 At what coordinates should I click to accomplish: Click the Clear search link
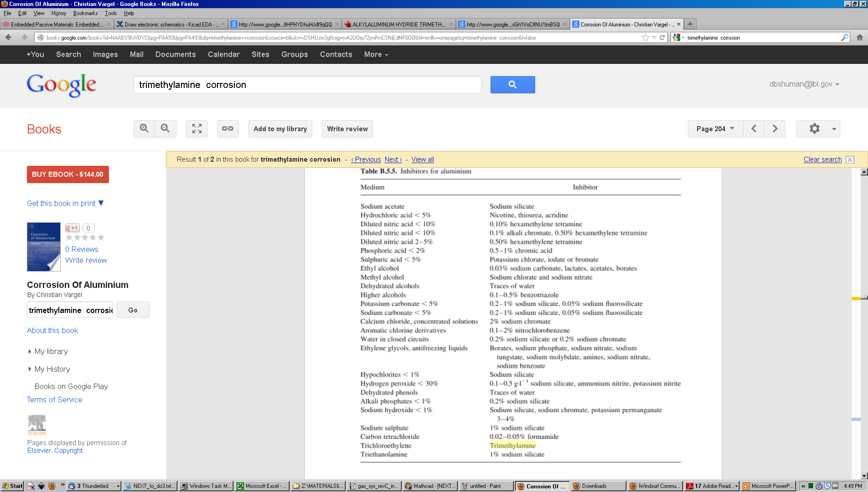(822, 159)
